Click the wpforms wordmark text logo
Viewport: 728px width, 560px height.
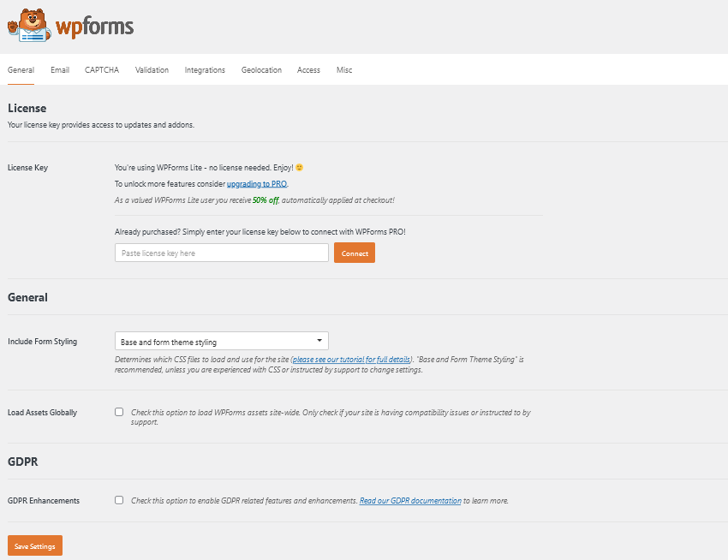[95, 27]
